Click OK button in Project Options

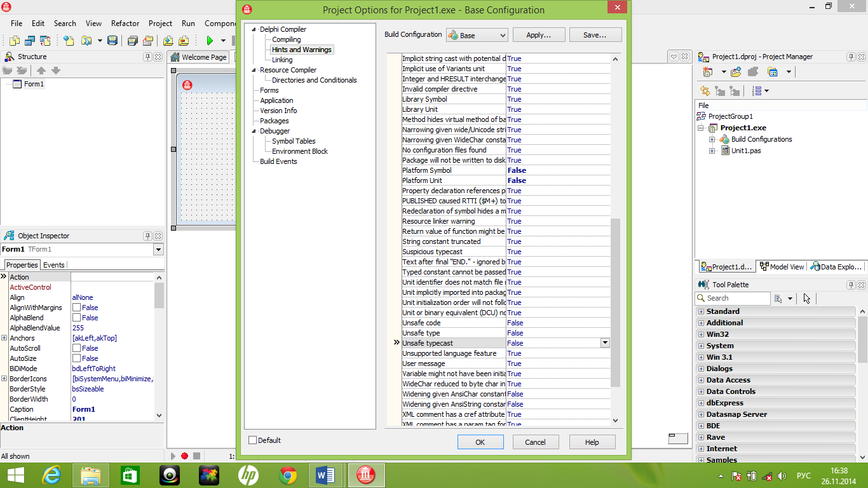click(480, 442)
